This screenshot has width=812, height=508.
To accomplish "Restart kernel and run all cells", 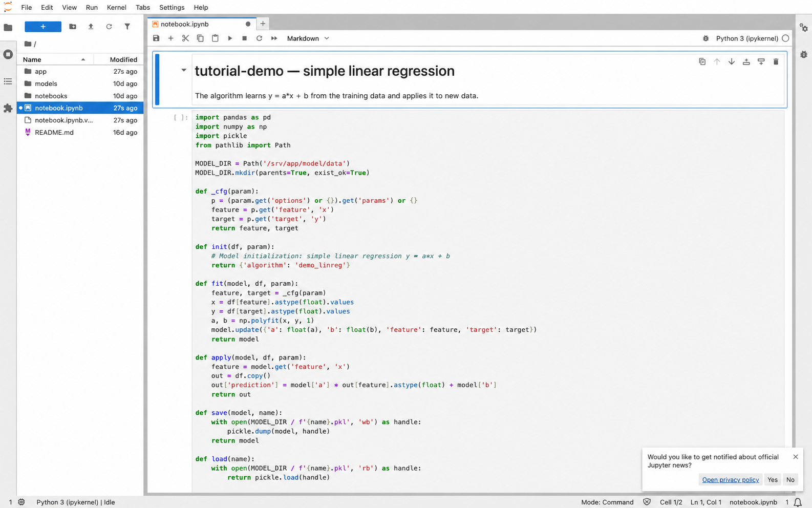I will coord(274,38).
